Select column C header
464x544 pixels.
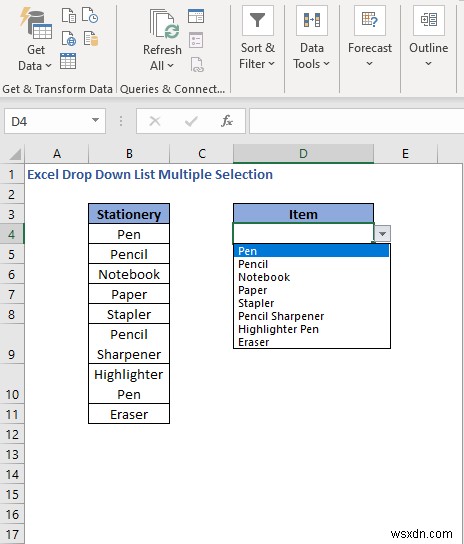click(202, 153)
